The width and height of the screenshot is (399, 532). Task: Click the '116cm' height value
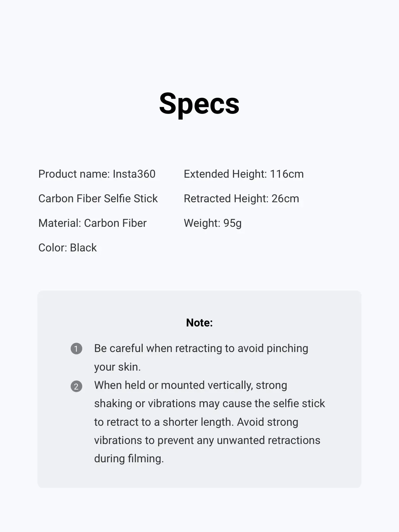[x=287, y=174]
